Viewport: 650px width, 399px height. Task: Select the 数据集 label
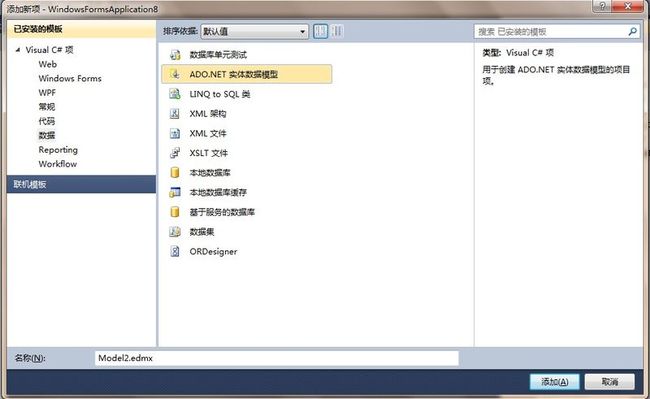click(202, 232)
